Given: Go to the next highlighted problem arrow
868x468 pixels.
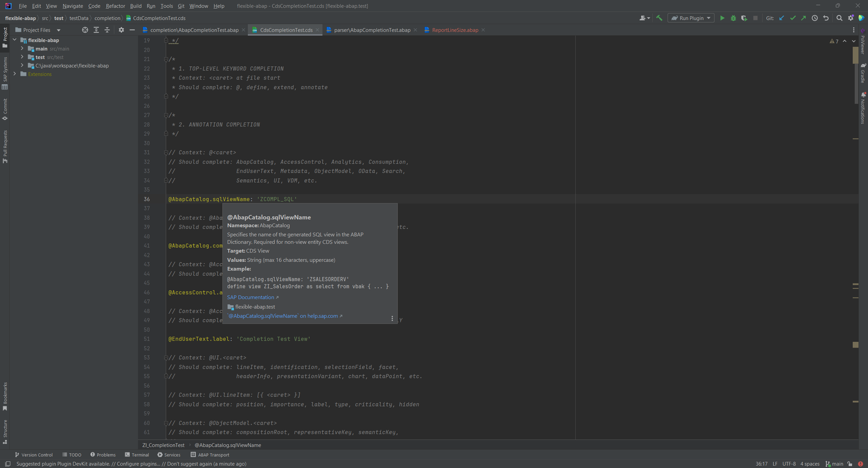Looking at the screenshot, I should coord(853,41).
